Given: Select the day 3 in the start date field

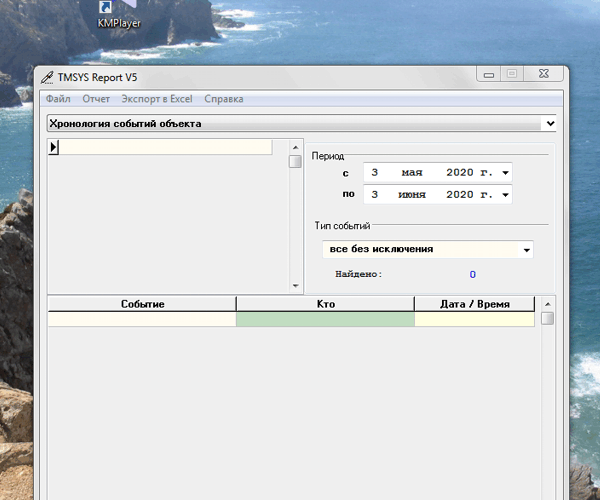Looking at the screenshot, I should pyautogui.click(x=375, y=173).
